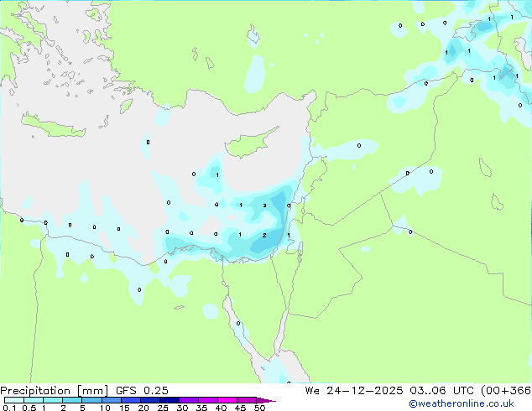532x411 pixels.
Task: Click the island of Cyprus on map
Action: (x=250, y=144)
